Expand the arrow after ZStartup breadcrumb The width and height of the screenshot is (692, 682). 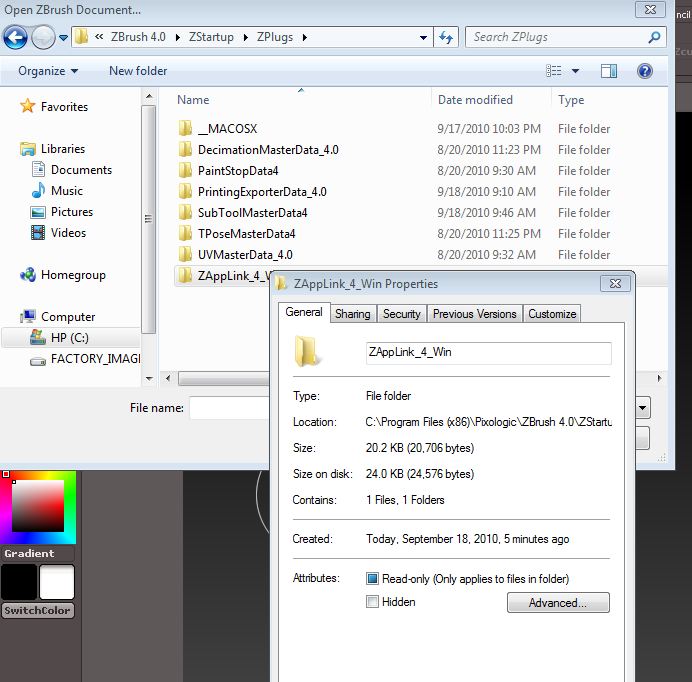click(246, 38)
